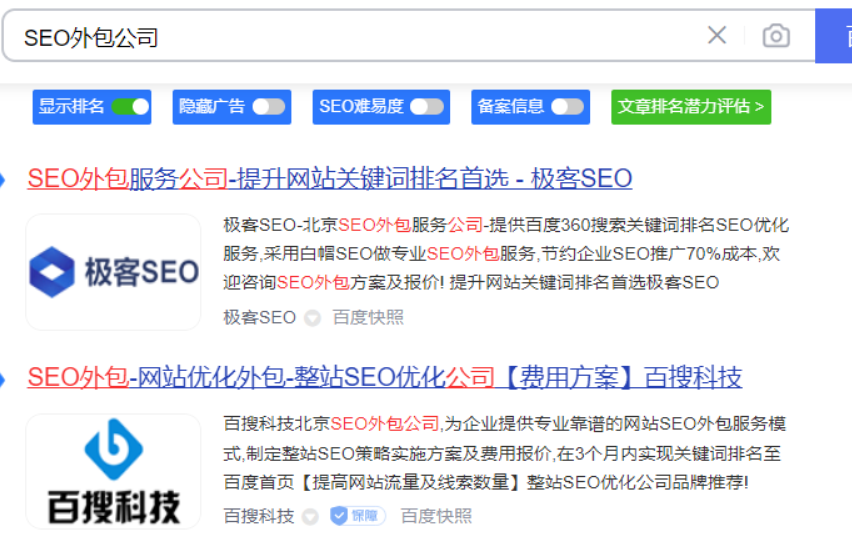Click description text starting 极客SEO-北京
The height and width of the screenshot is (544, 852).
[506, 253]
